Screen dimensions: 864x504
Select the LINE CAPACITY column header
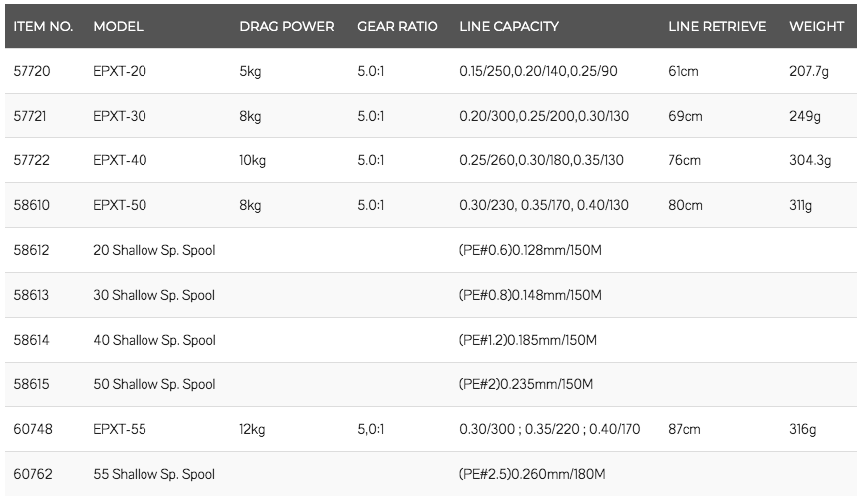pos(509,27)
